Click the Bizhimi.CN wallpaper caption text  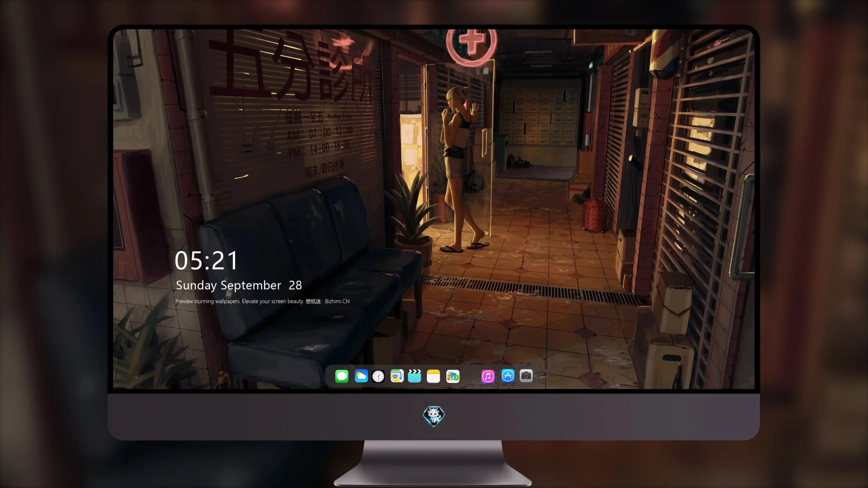(262, 301)
